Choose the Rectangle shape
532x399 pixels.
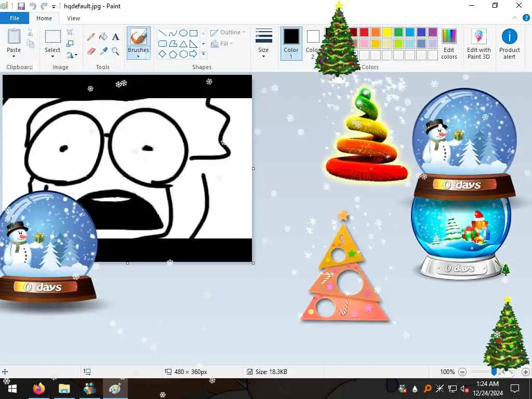click(x=193, y=33)
